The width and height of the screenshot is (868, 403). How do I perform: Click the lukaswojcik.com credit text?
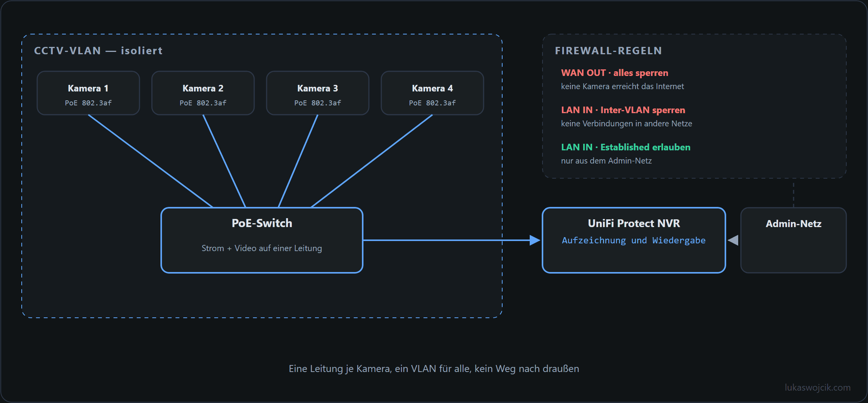(818, 387)
